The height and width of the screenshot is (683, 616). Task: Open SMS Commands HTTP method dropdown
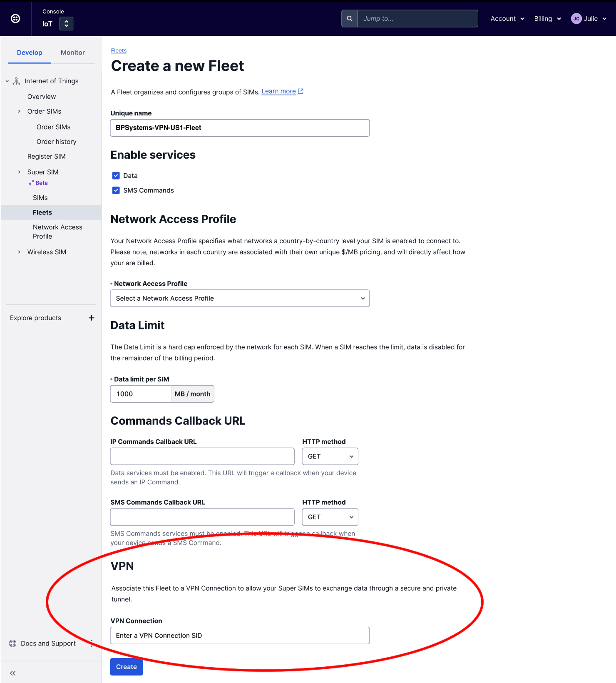pos(330,517)
